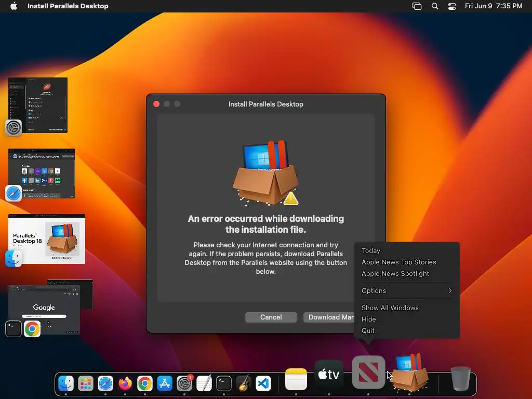The image size is (532, 399).
Task: Open Finder from the Dock
Action: click(x=66, y=384)
